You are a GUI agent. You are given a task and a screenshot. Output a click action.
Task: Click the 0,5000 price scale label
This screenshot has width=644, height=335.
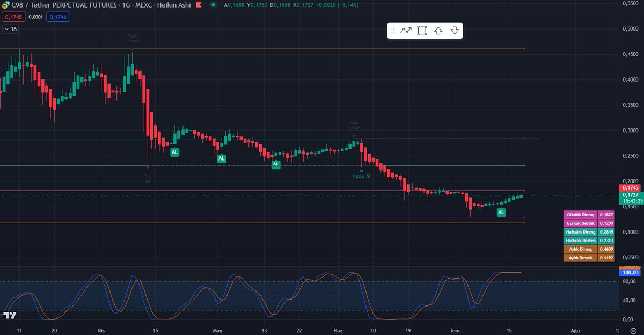pyautogui.click(x=630, y=28)
